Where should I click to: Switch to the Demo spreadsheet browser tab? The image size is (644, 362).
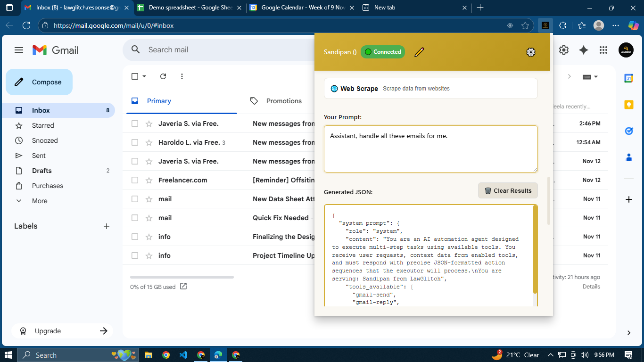point(190,8)
